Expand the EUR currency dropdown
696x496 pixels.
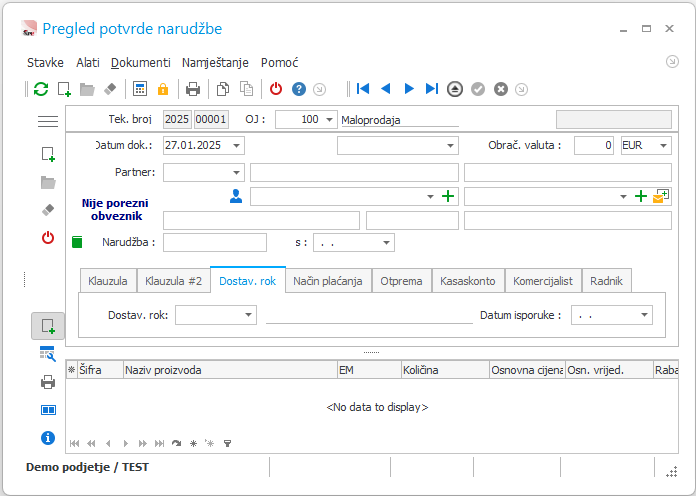pos(664,145)
